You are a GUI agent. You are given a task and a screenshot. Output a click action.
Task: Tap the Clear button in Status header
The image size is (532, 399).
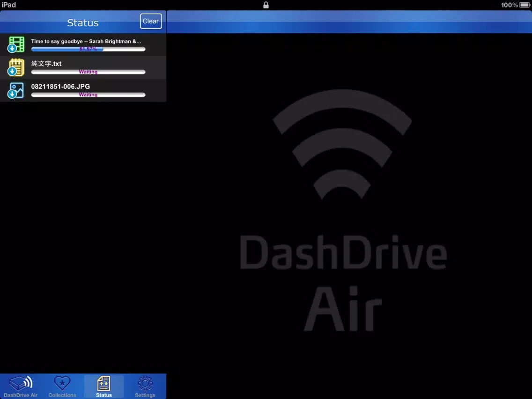click(x=151, y=21)
